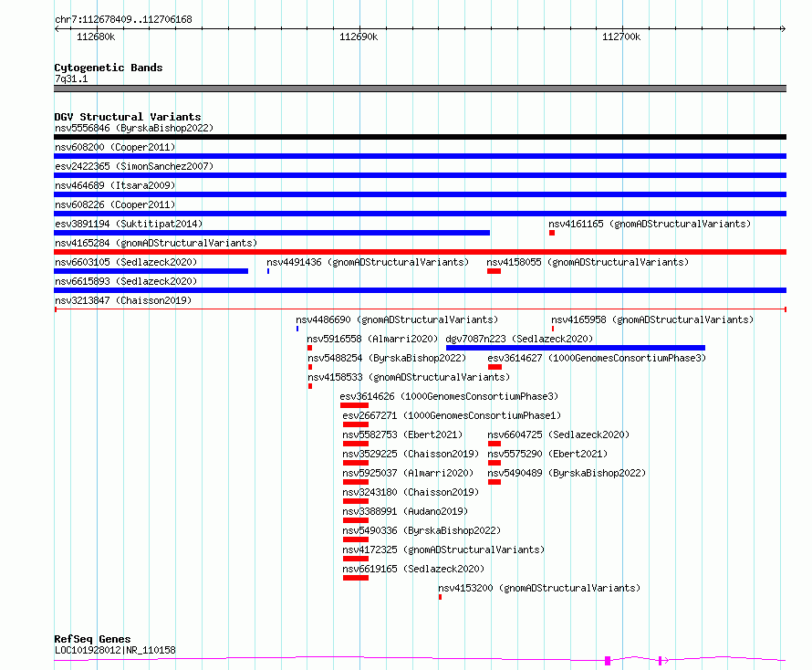The image size is (812, 670).
Task: Click esv3614626 1000Genomes Phase3 label
Action: pyautogui.click(x=449, y=396)
